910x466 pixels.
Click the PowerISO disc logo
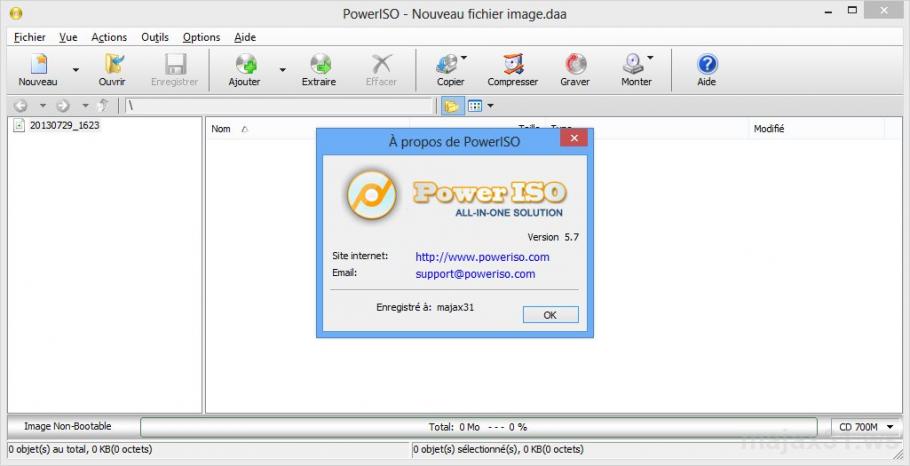(x=372, y=195)
